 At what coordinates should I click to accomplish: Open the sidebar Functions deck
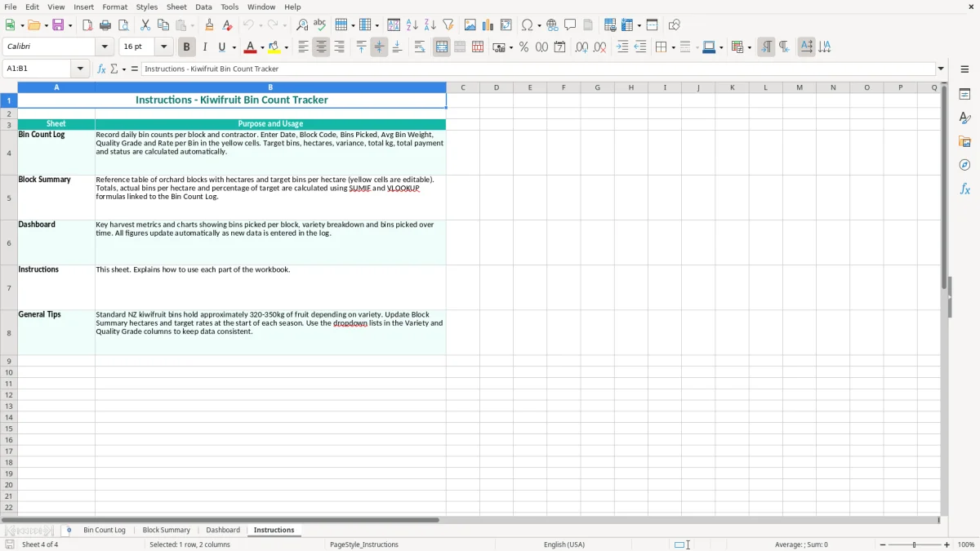pyautogui.click(x=964, y=189)
